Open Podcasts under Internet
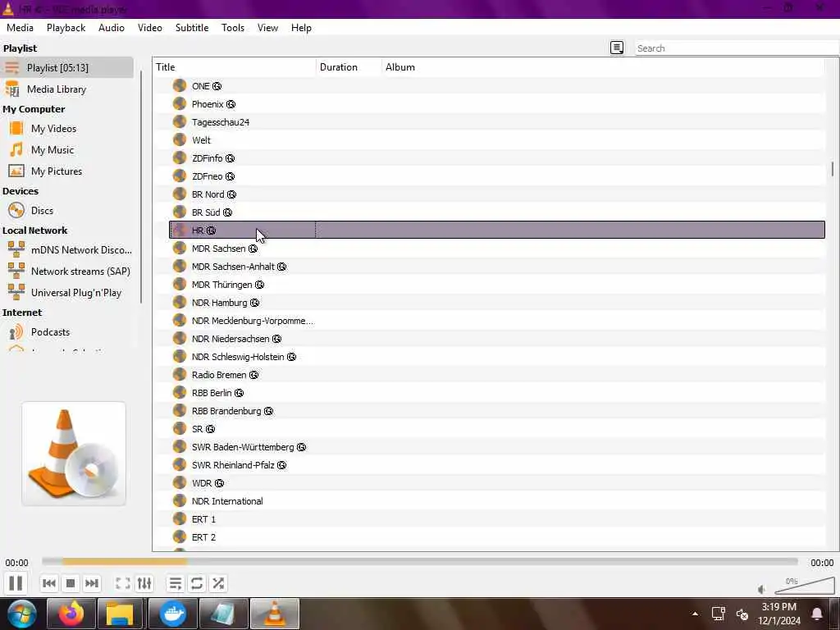Viewport: 840px width, 630px height. tap(67, 332)
